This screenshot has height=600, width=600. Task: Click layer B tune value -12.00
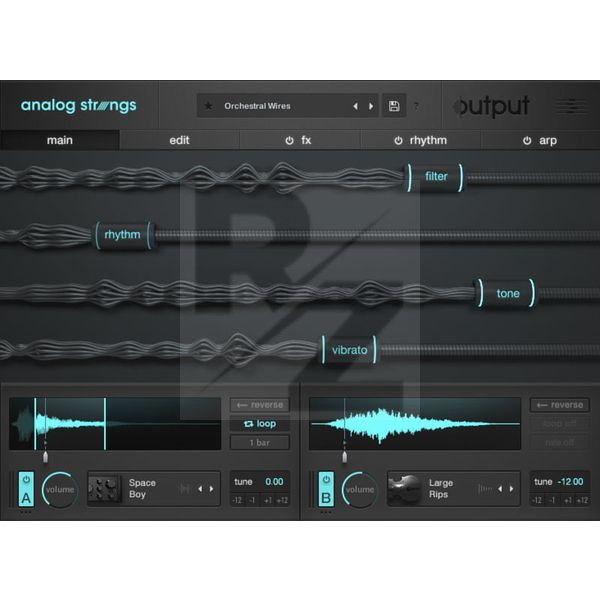point(571,482)
